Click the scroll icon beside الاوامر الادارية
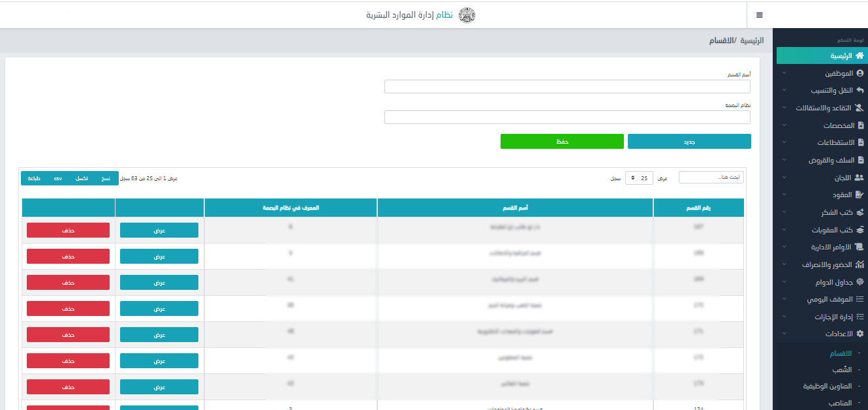The height and width of the screenshot is (410, 868). (x=860, y=247)
